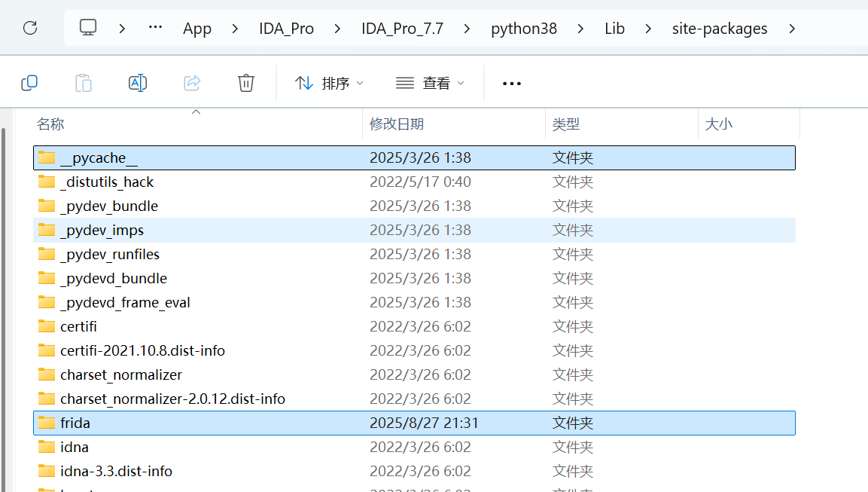The image size is (868, 492).
Task: Click site-packages in breadcrumb path
Action: pyautogui.click(x=720, y=29)
